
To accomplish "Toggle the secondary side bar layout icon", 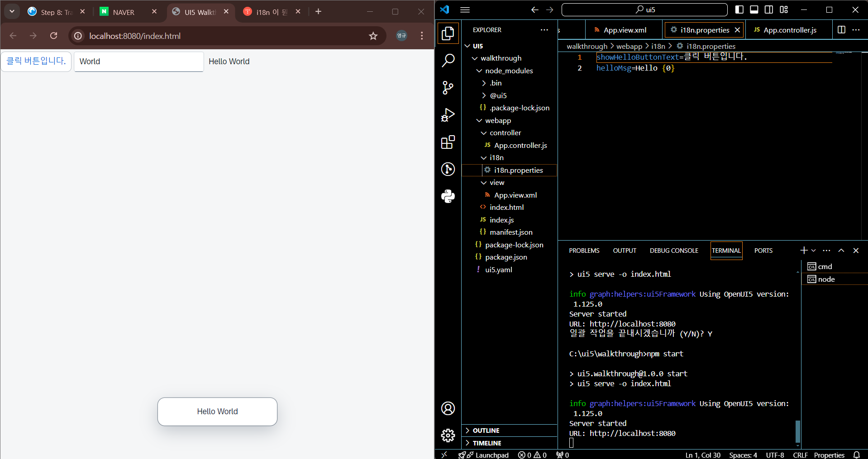I will coord(769,9).
